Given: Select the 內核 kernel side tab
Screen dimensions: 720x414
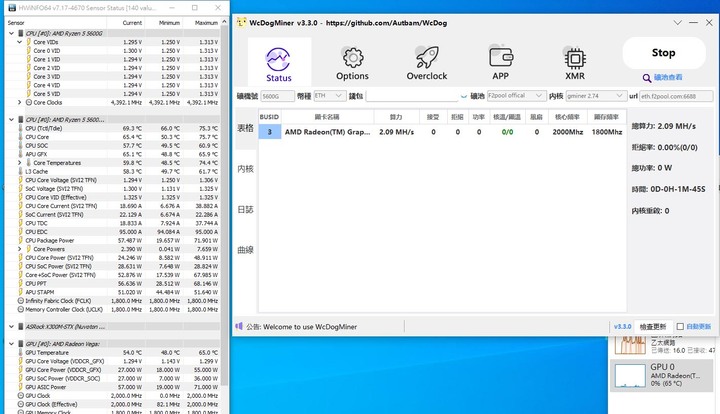Looking at the screenshot, I should 246,169.
